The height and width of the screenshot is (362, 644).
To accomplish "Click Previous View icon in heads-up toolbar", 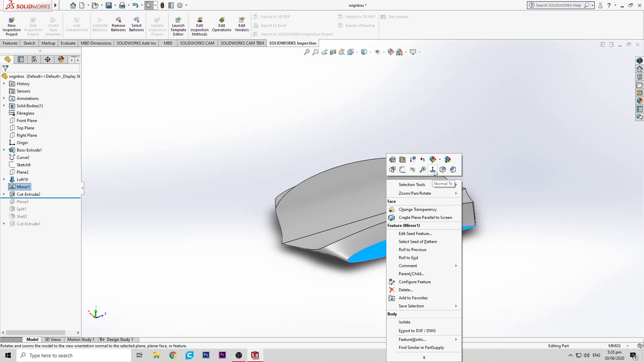I will pyautogui.click(x=324, y=52).
